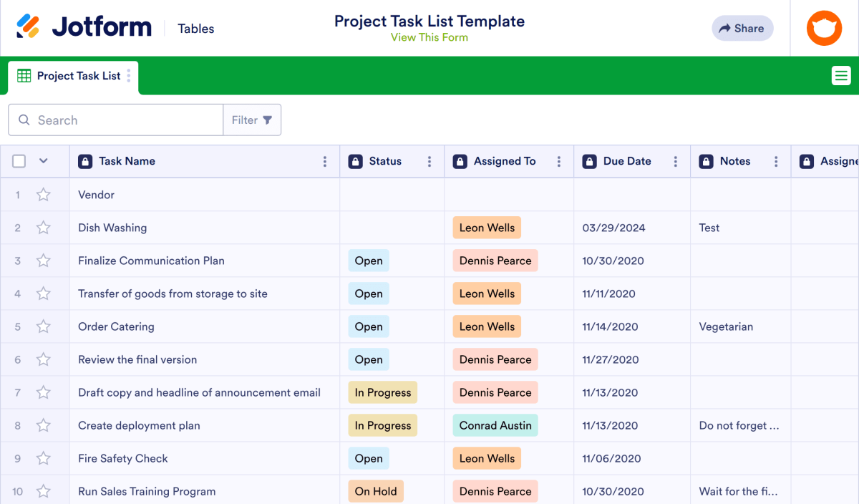The width and height of the screenshot is (859, 504).
Task: Click the grid icon on the Project Task List tab
Action: (24, 75)
